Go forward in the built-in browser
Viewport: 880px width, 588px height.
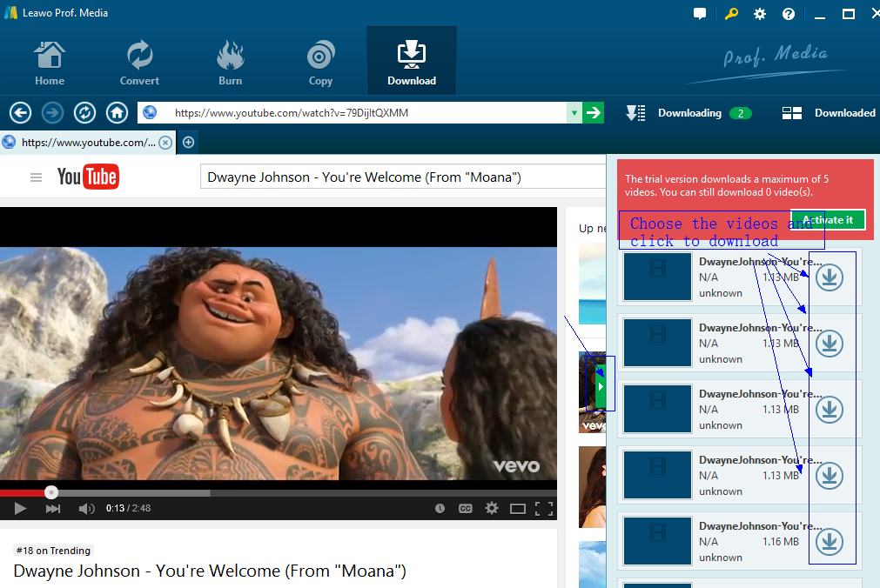tap(52, 113)
